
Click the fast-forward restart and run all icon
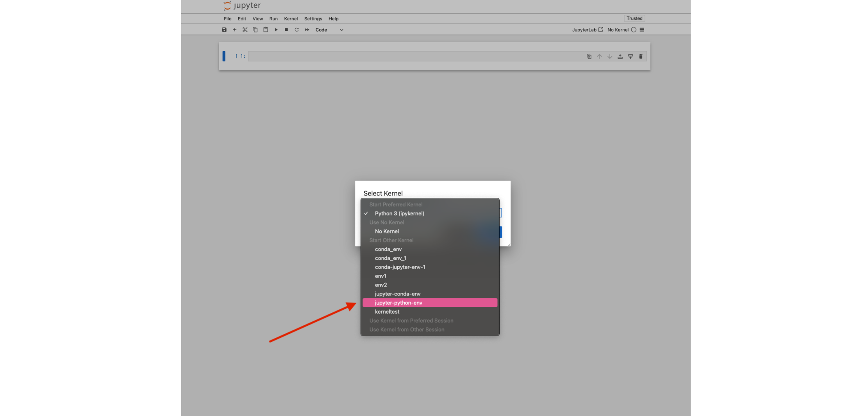(x=307, y=30)
